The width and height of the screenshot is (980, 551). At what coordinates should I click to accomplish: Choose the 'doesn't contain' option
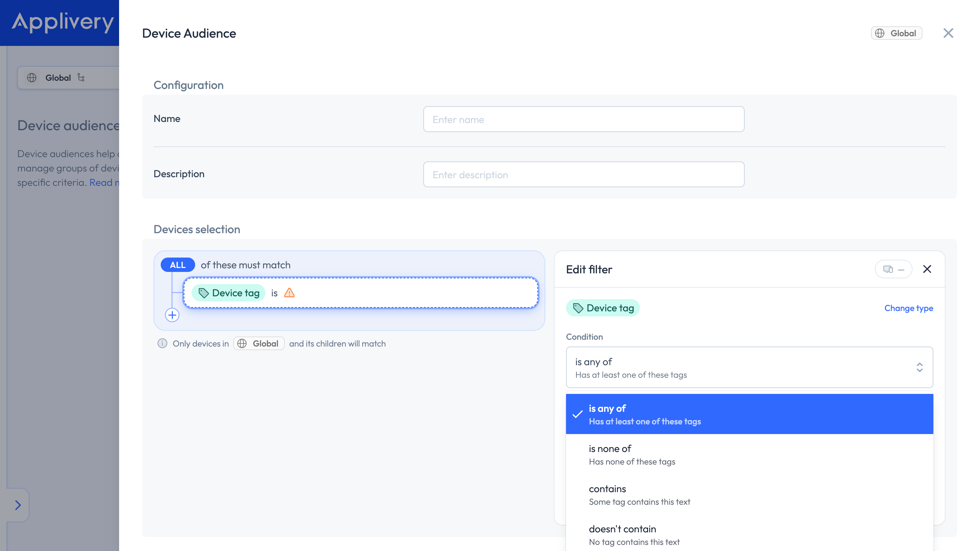pos(749,534)
